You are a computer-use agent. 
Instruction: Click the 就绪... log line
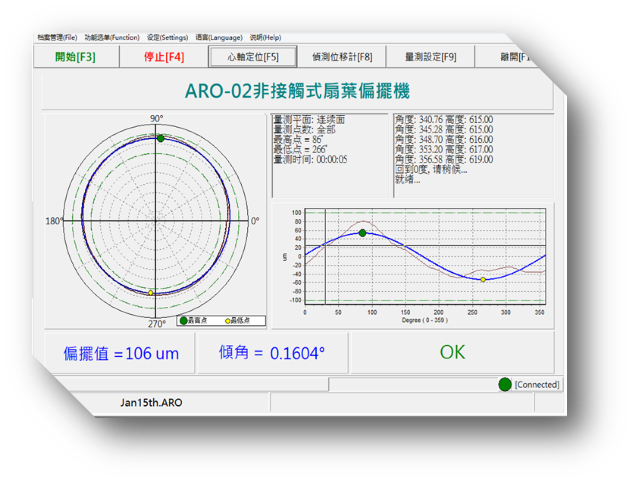tap(407, 179)
